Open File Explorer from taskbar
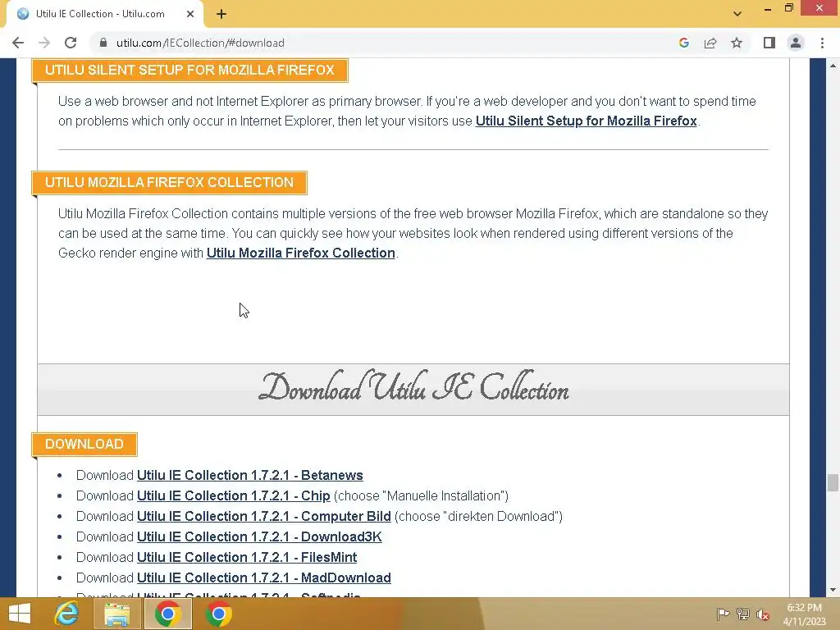Viewport: 840px width, 630px height. click(x=117, y=614)
